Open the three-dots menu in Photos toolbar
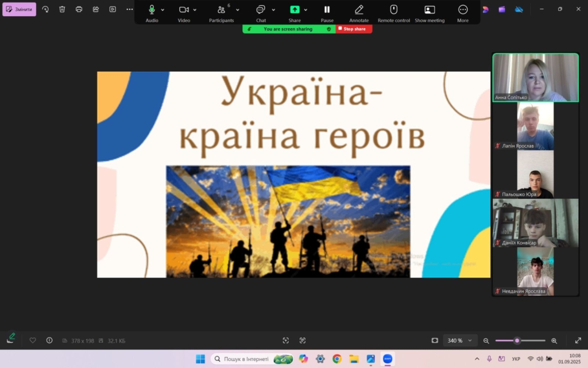This screenshot has height=368, width=588. 129,9
